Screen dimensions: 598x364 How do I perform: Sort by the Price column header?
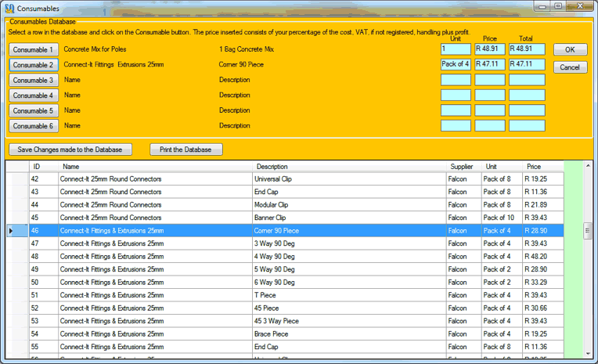tap(534, 167)
